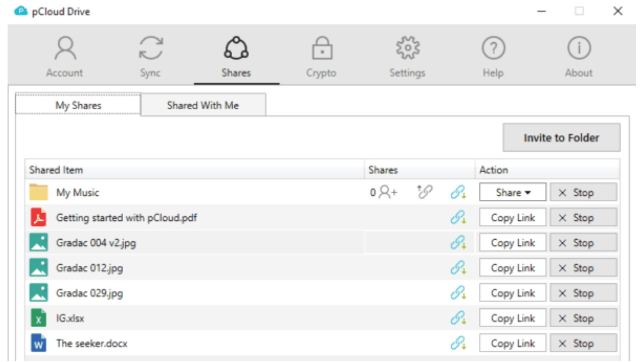
Task: Click download link icon for The seeker.docx
Action: pos(458,343)
